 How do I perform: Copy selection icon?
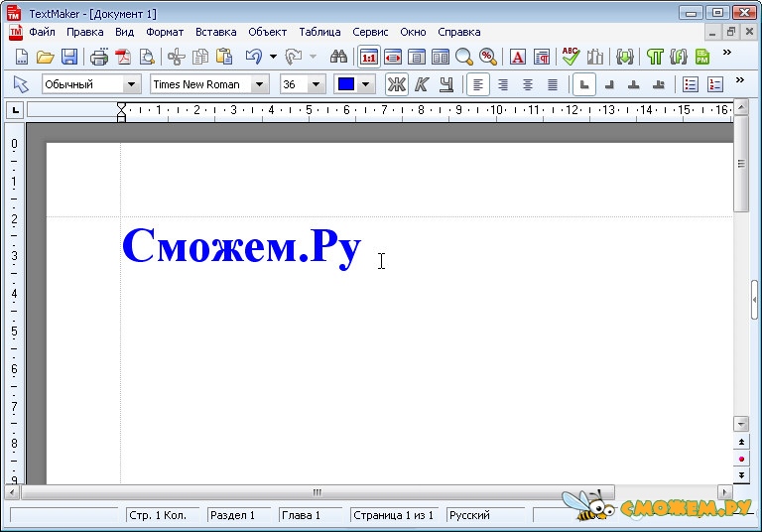tap(200, 57)
